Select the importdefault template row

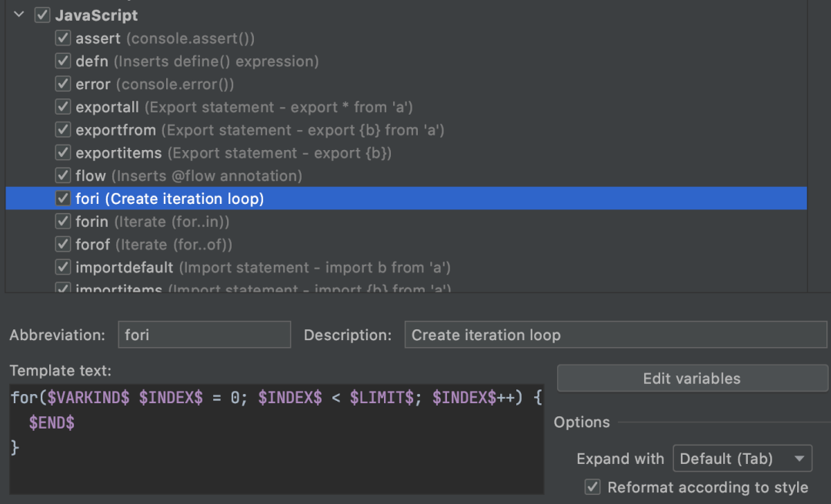pos(262,268)
